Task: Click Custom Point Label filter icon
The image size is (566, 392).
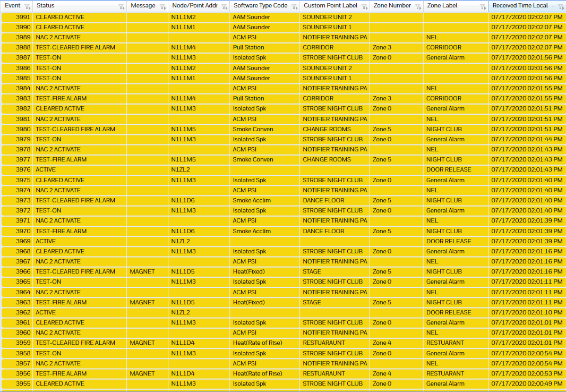Action: coord(364,7)
